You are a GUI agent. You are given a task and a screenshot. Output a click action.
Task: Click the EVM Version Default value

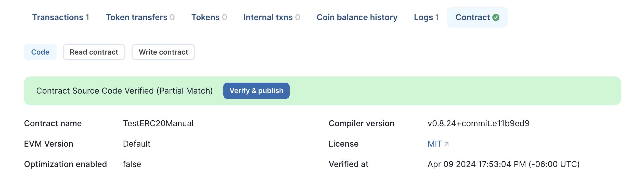tap(137, 144)
